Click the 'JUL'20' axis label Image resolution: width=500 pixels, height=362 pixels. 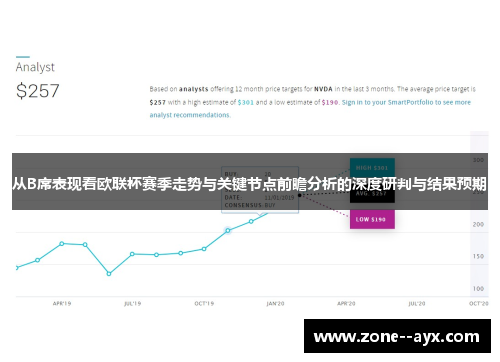click(x=417, y=304)
